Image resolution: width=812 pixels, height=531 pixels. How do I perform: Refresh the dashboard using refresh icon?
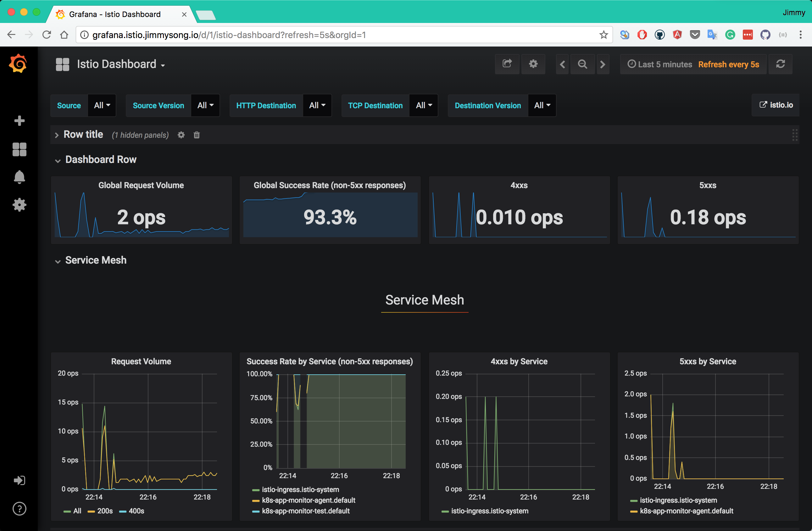coord(781,64)
